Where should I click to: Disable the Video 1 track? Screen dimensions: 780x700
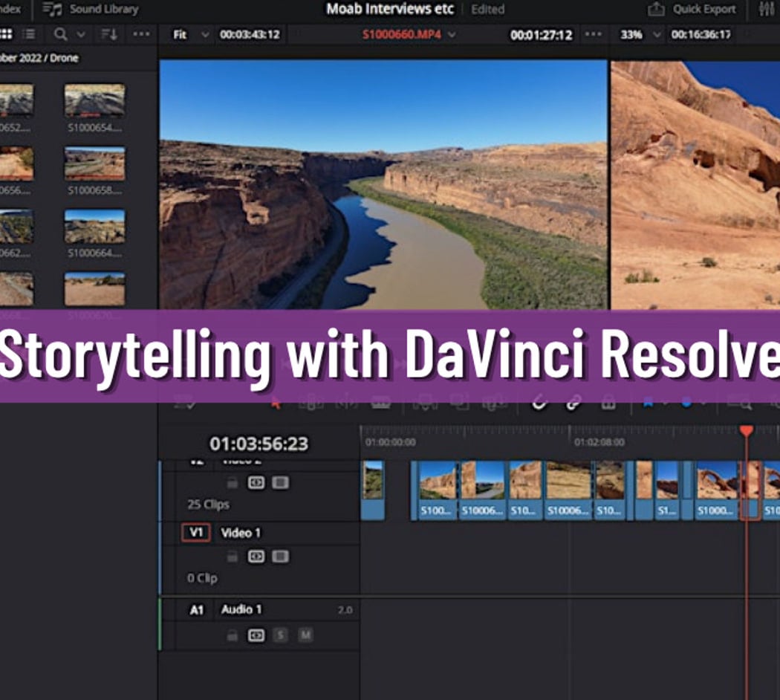click(280, 557)
